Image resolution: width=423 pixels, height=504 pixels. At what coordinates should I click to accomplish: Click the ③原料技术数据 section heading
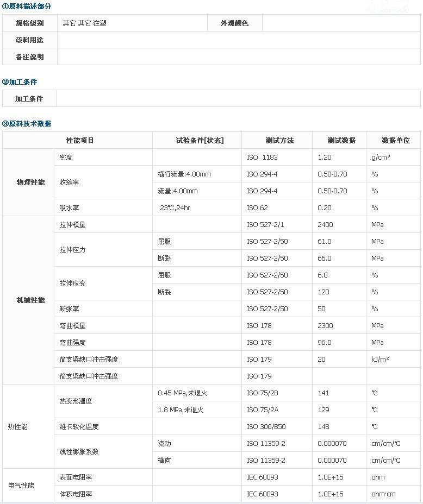[x=27, y=124]
